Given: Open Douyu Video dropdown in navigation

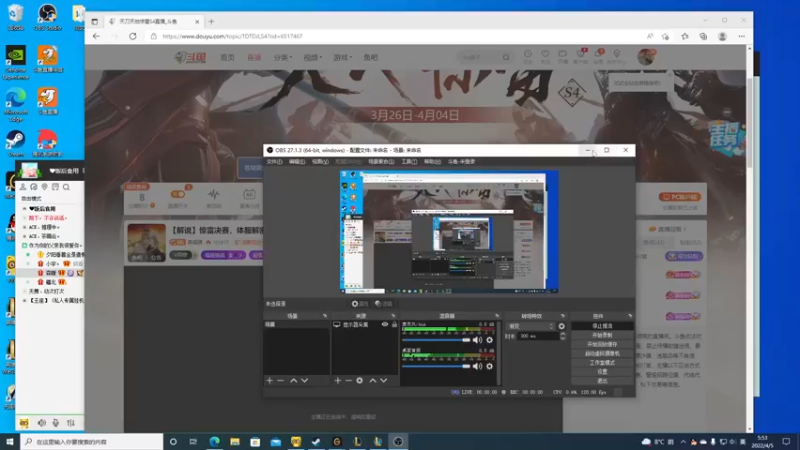Looking at the screenshot, I should coord(312,58).
